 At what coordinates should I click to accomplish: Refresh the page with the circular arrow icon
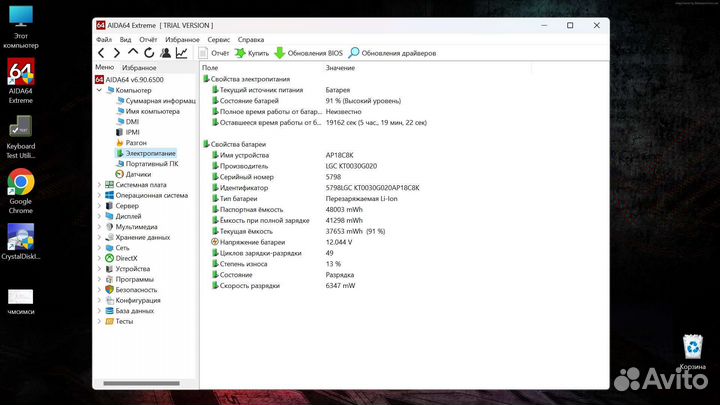point(149,53)
